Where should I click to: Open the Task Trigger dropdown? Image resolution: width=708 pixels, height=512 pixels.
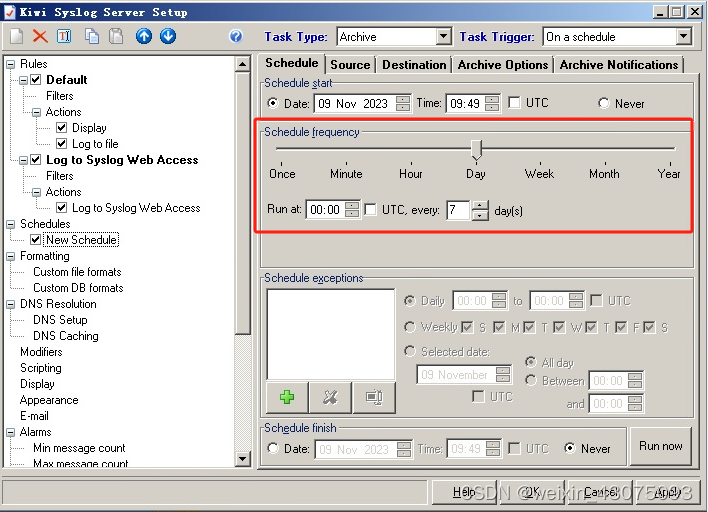coord(684,37)
